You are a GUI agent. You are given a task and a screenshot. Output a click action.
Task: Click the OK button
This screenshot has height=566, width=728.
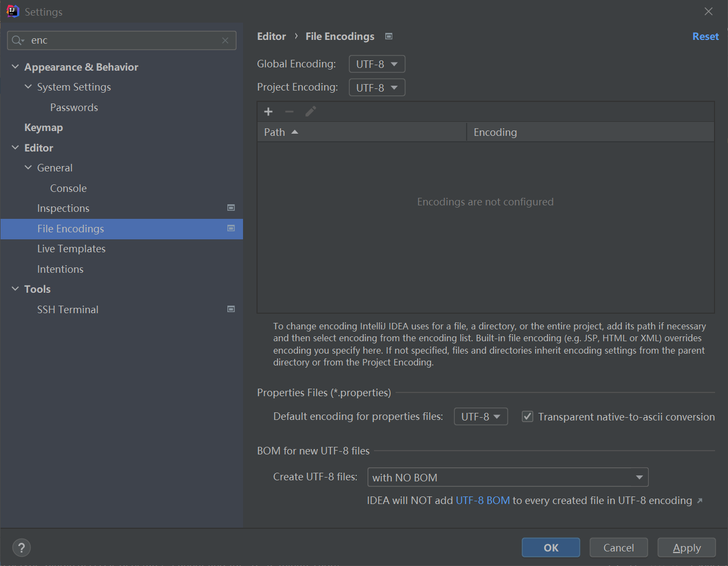click(551, 548)
